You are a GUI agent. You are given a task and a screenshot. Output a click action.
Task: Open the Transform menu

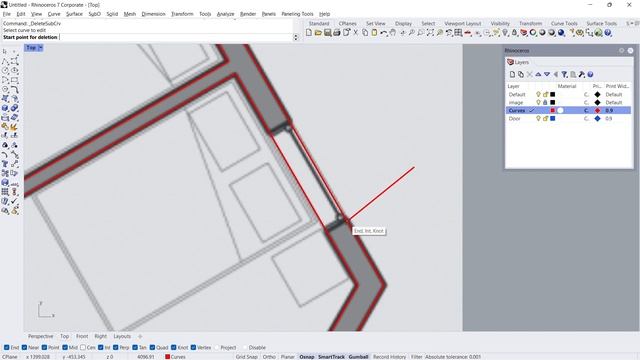click(x=182, y=14)
